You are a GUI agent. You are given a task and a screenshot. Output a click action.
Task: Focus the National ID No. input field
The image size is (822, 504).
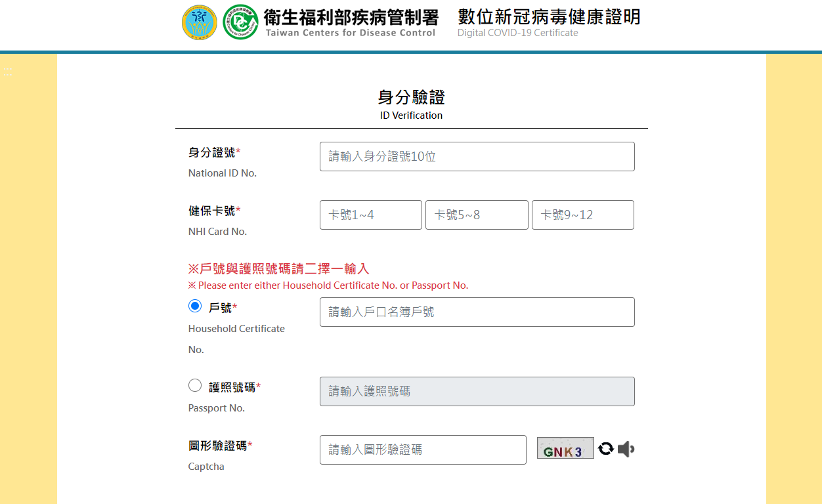click(x=477, y=157)
